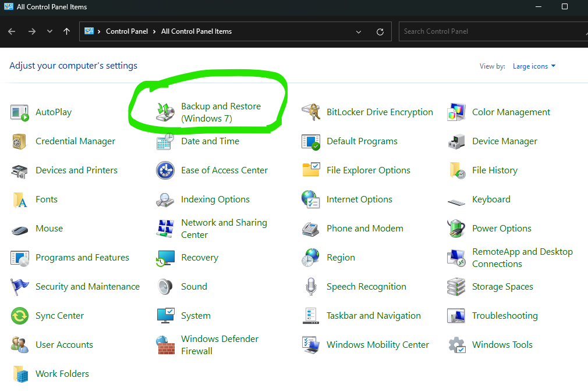
Task: Open the Indexing Options icon
Action: point(165,199)
